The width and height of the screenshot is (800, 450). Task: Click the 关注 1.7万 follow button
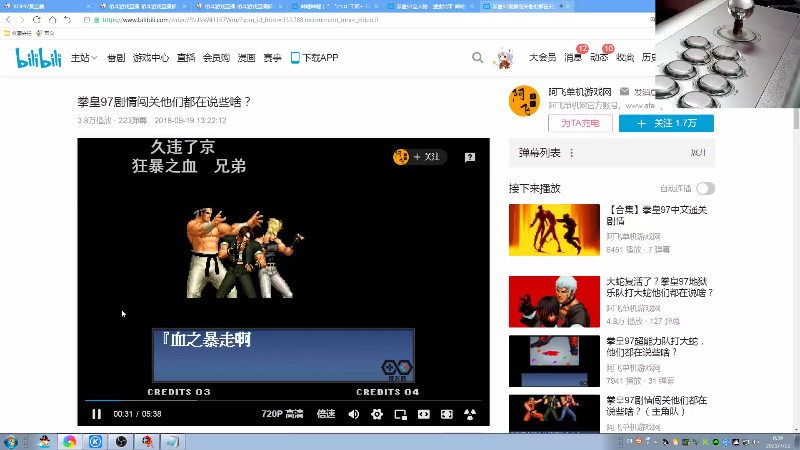tap(666, 123)
